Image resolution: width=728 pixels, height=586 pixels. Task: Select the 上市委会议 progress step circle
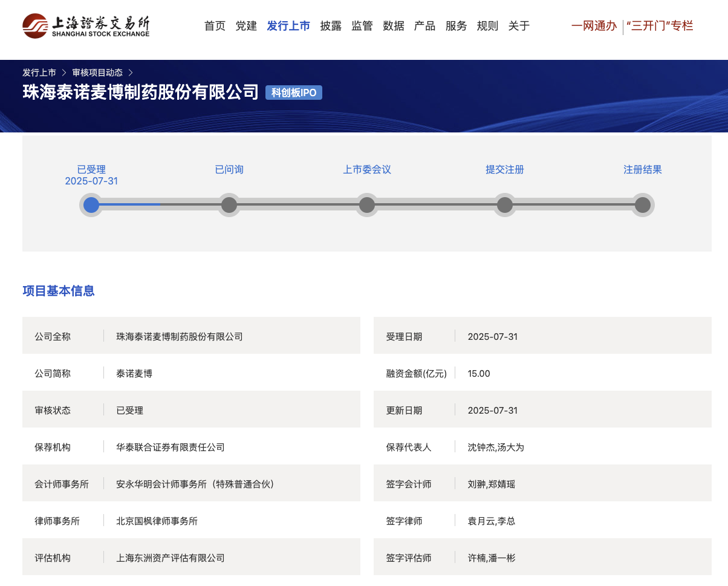click(367, 205)
